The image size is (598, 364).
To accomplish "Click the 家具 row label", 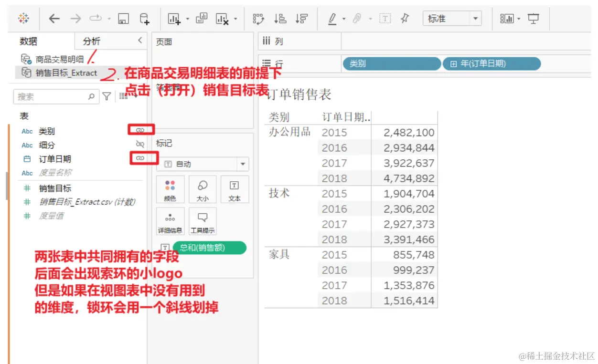I will [279, 254].
